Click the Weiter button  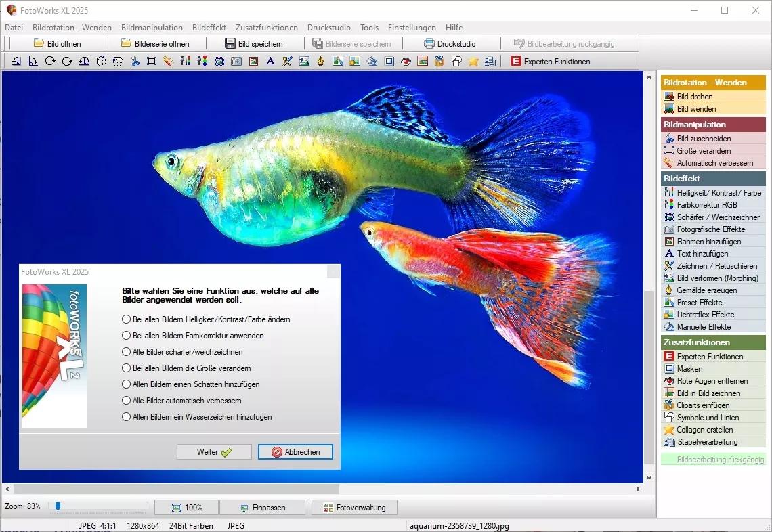point(214,451)
